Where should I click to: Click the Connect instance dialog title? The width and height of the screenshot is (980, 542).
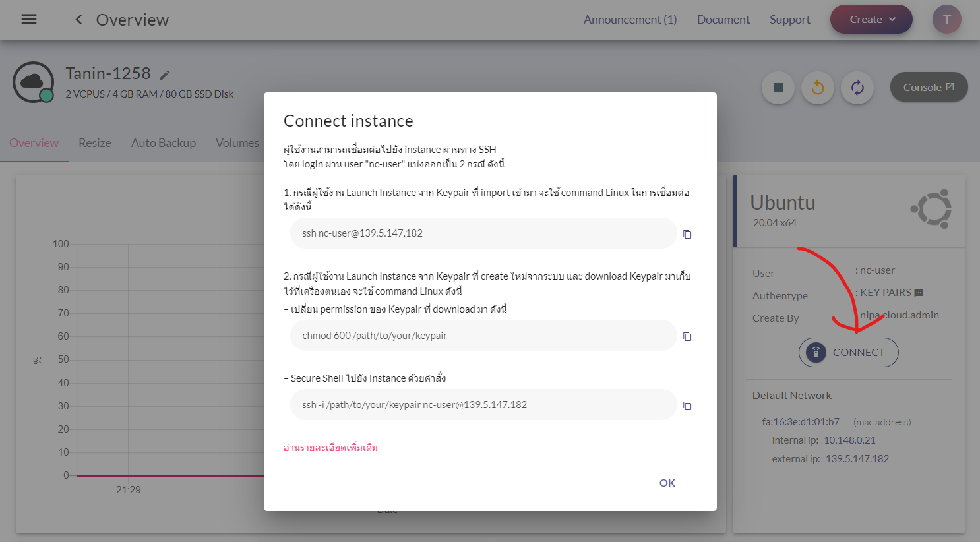[x=348, y=121]
